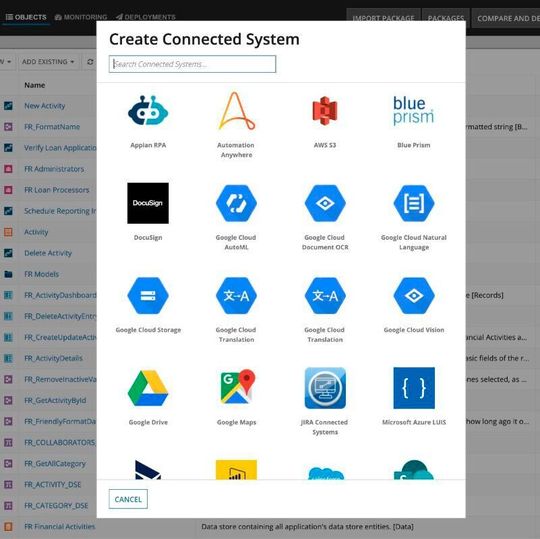This screenshot has width=540, height=539.
Task: Focus the Search Connected Systems field
Action: point(192,64)
